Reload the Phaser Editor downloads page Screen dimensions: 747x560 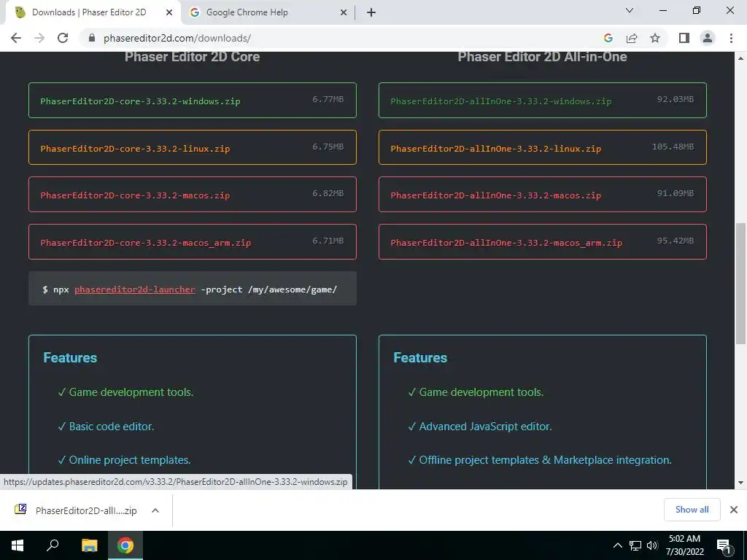pyautogui.click(x=63, y=38)
